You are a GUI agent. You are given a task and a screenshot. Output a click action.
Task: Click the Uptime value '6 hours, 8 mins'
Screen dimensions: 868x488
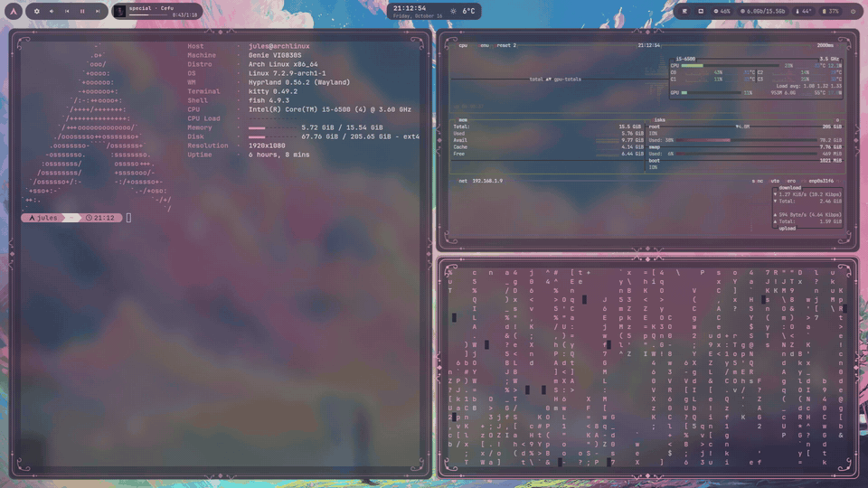(x=279, y=155)
